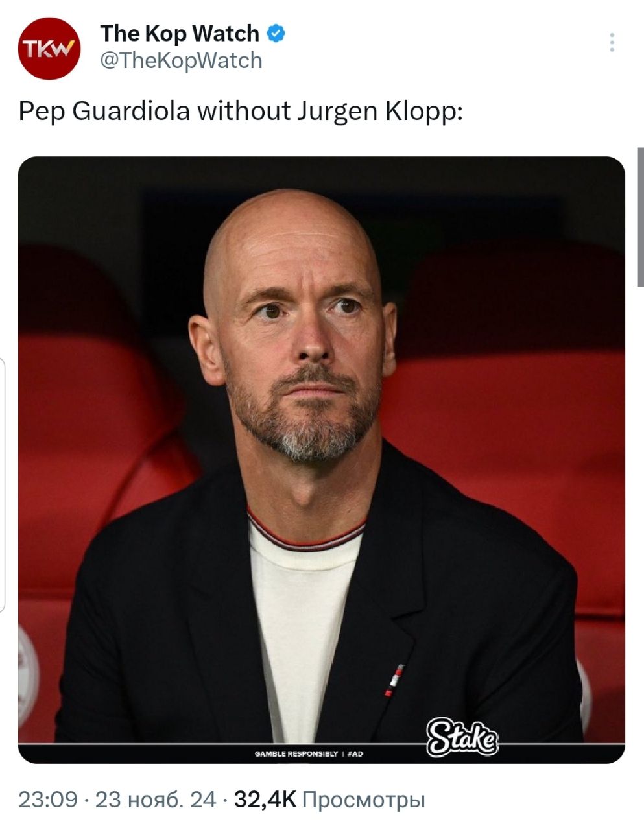
Task: Open the 32,4K views count
Action: point(265,800)
